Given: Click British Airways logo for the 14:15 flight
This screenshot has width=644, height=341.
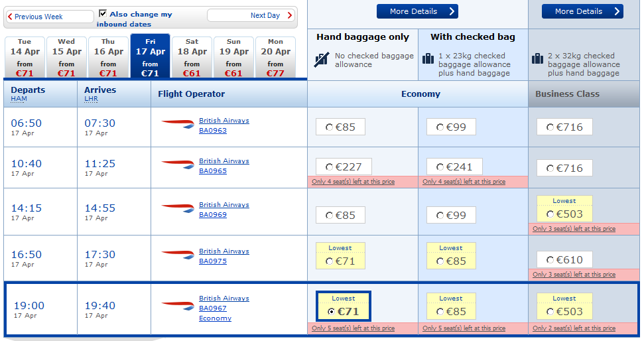Looking at the screenshot, I should [177, 208].
